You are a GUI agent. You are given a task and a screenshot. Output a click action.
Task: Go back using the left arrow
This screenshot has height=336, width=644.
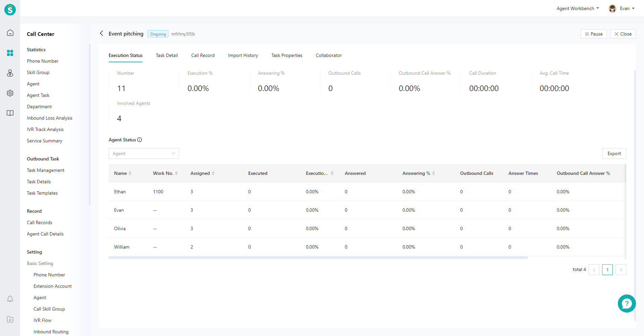tap(101, 33)
